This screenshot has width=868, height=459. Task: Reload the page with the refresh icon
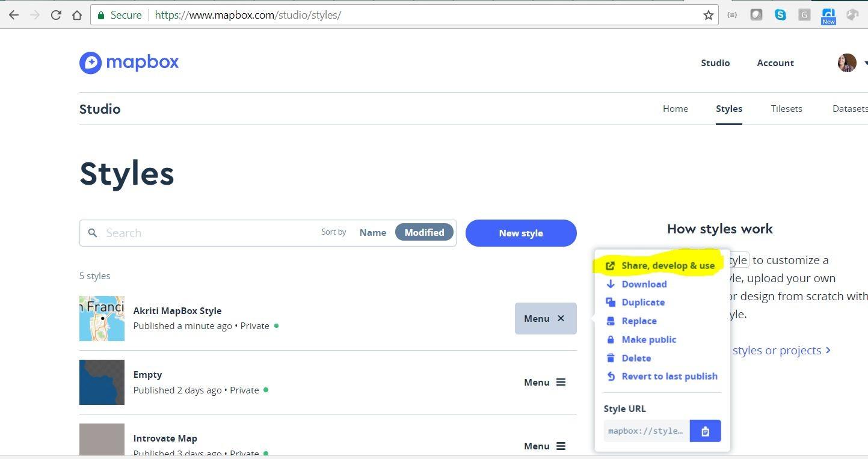tap(56, 15)
